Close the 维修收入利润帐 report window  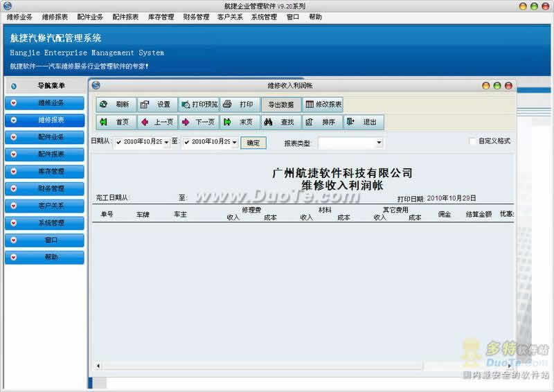[508, 86]
